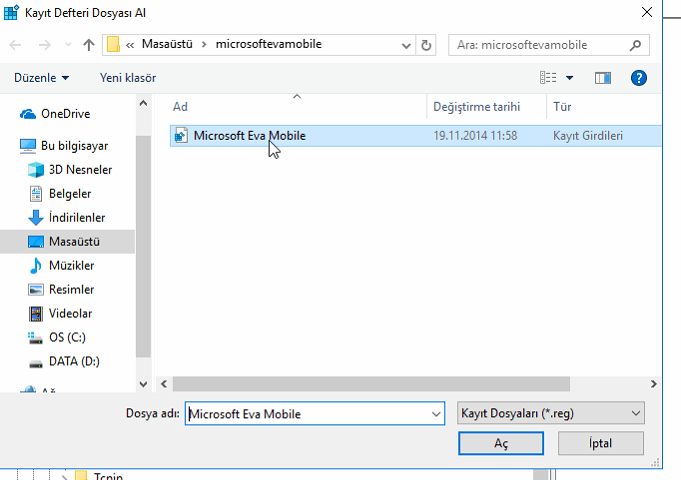Select the Microsoft Eva Mobile file
The height and width of the screenshot is (480, 681).
(416, 136)
